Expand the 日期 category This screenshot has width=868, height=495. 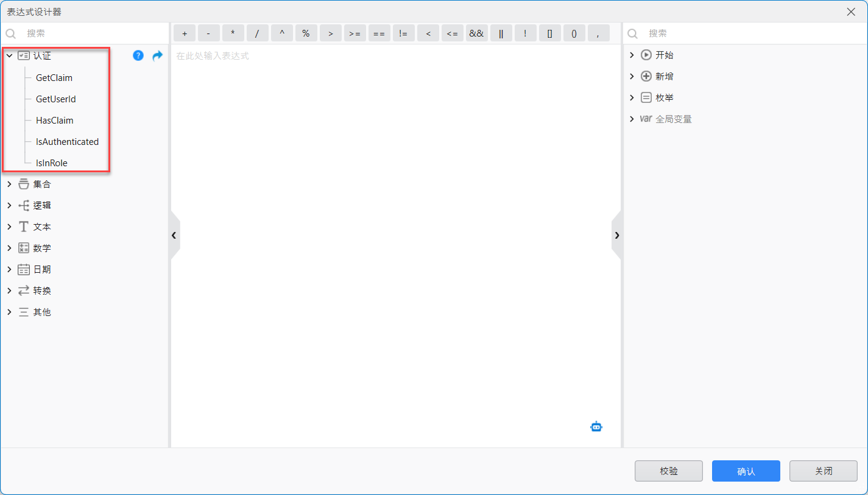coord(9,269)
